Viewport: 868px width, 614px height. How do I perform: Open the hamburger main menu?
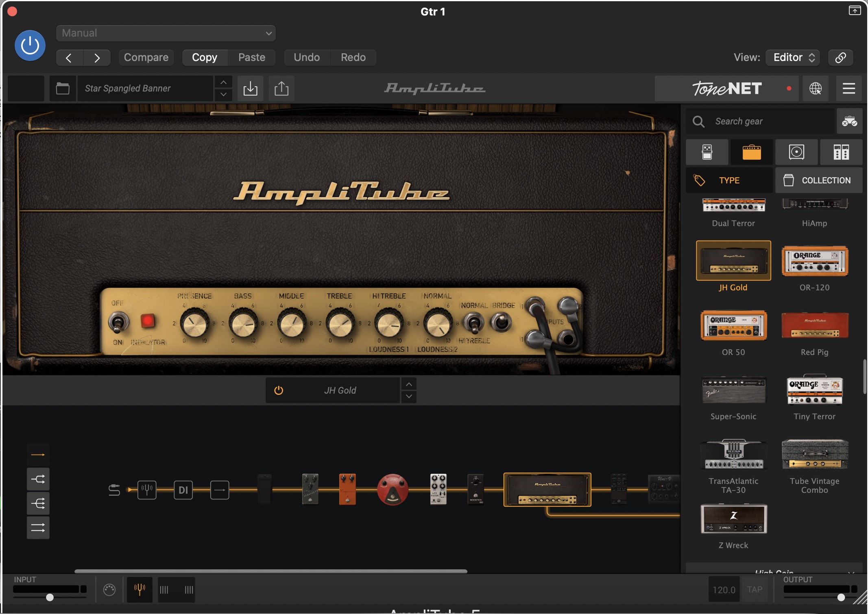[x=849, y=88]
